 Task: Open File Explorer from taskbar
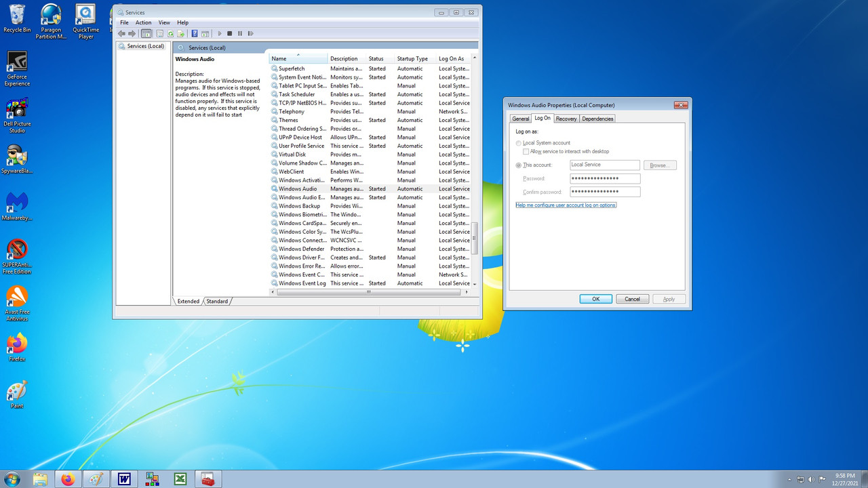(x=40, y=479)
